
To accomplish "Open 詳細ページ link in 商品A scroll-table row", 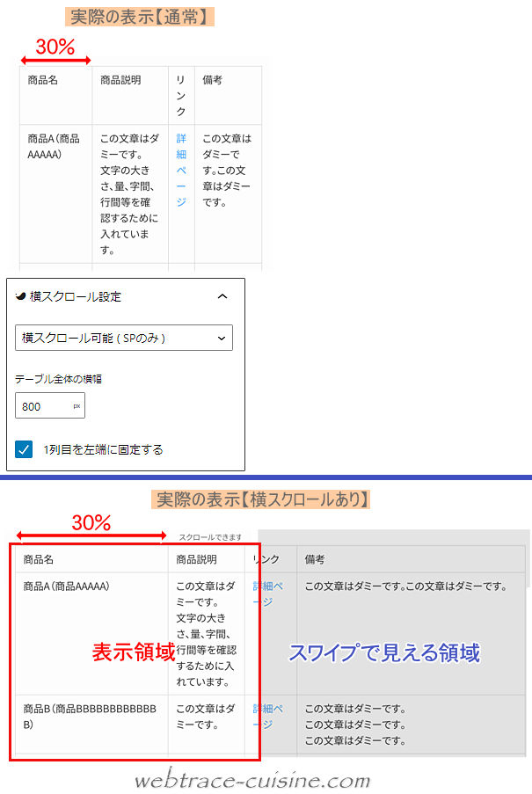I will pos(268,594).
